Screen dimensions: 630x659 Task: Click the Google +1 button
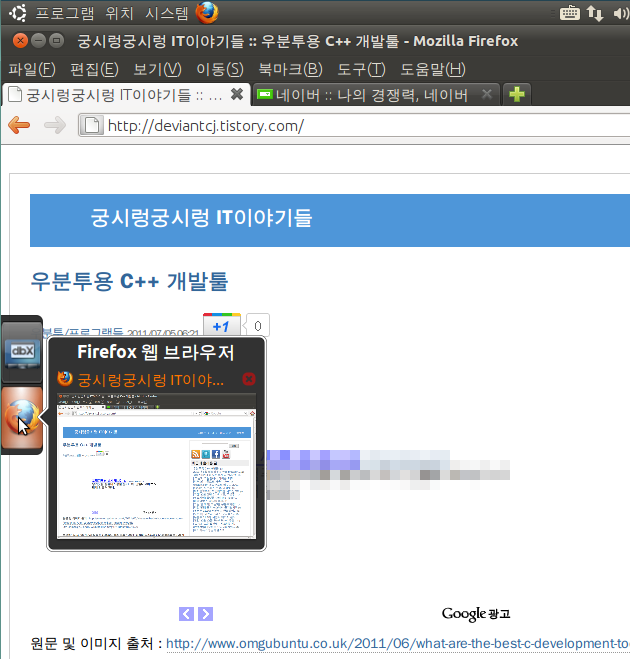(x=221, y=325)
